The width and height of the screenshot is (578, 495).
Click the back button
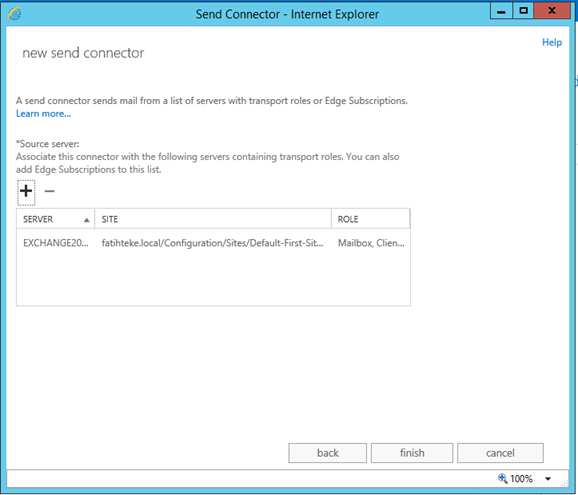(328, 453)
